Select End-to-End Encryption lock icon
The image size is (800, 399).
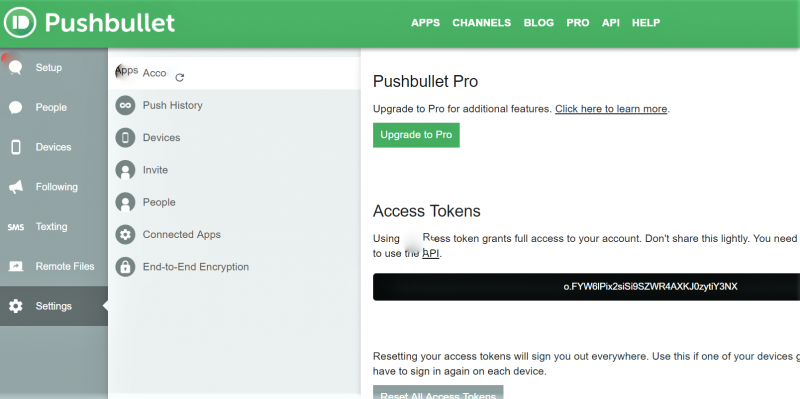[125, 267]
